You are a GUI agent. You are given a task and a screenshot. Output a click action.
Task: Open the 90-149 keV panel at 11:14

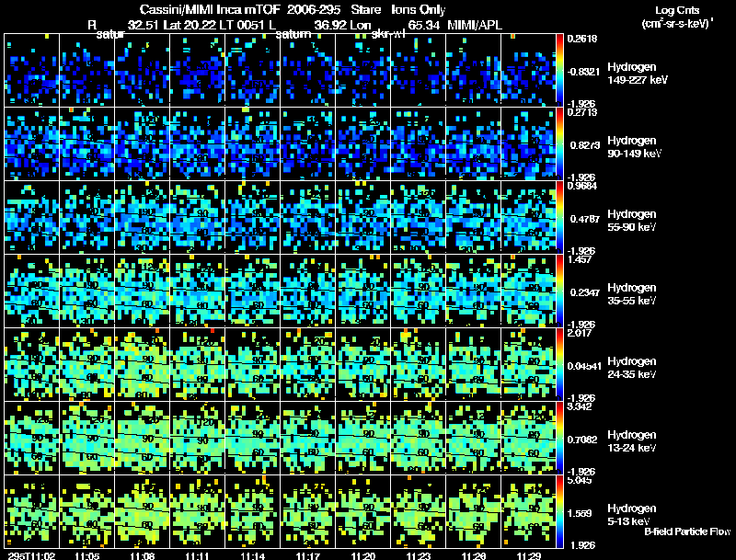click(x=252, y=144)
